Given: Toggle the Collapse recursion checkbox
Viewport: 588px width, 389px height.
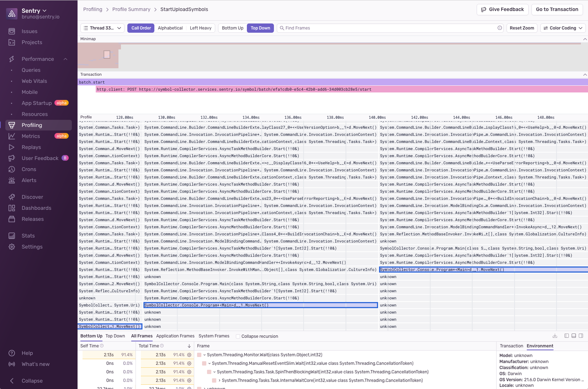Looking at the screenshot, I should (x=238, y=336).
